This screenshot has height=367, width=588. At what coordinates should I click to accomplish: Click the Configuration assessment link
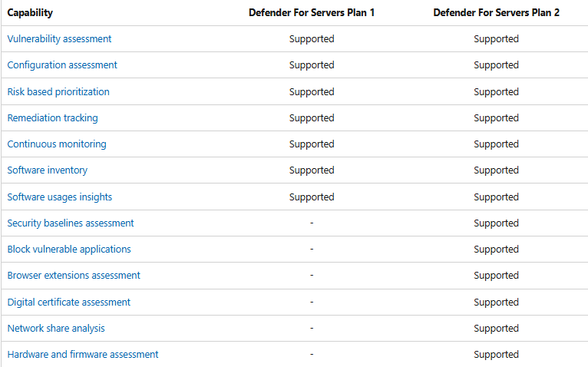62,65
